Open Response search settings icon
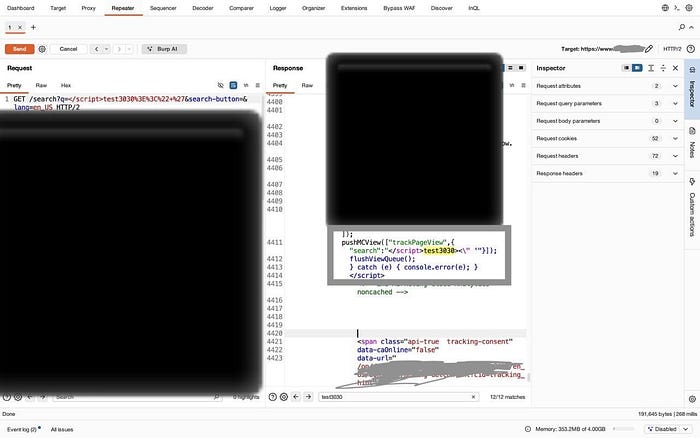The height and width of the screenshot is (438, 700). [x=283, y=397]
